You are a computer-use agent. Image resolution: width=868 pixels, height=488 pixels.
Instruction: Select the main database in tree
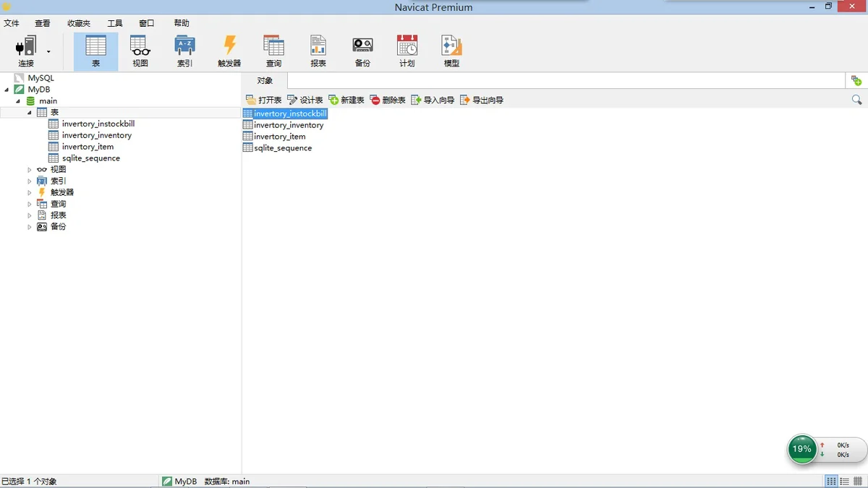click(48, 101)
